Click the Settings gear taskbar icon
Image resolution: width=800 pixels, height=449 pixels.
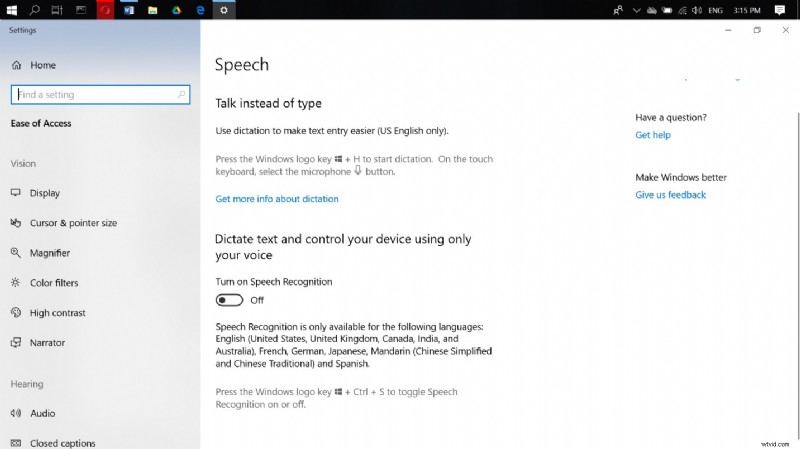[224, 10]
